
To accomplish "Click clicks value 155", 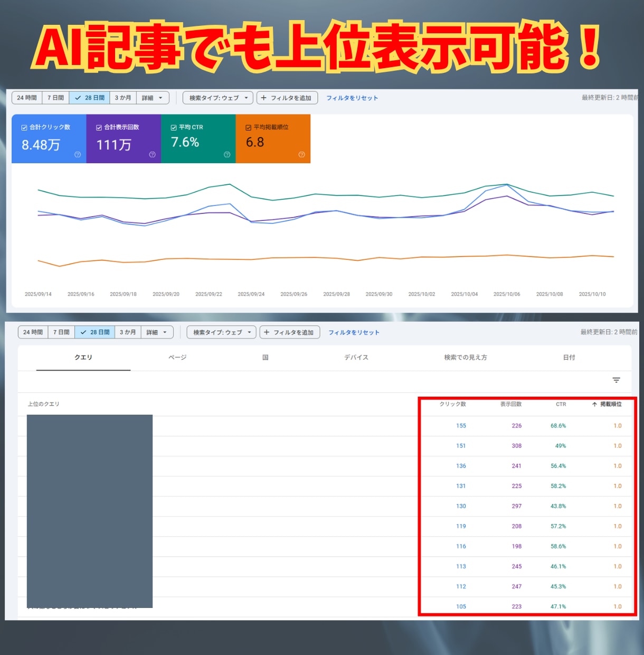I will [x=461, y=426].
